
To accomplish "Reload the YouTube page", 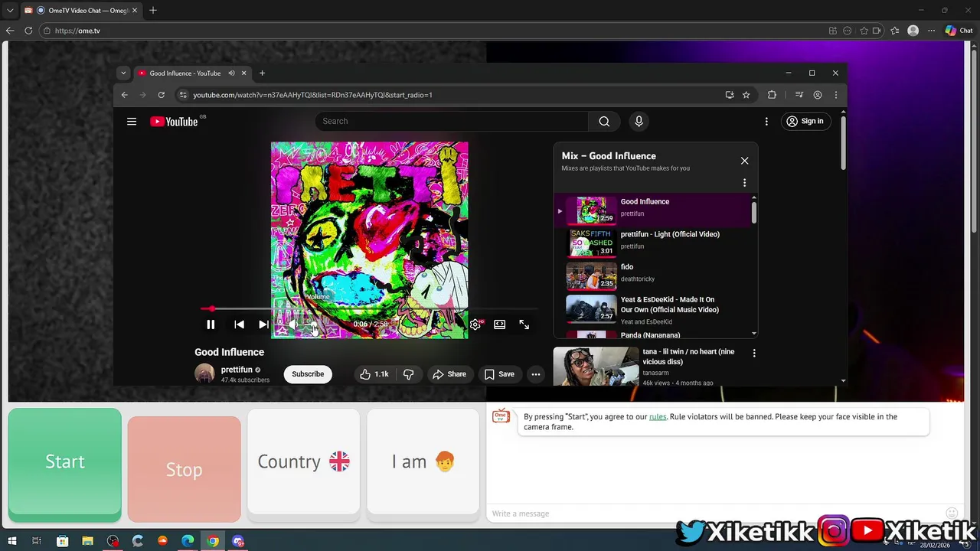I will pyautogui.click(x=161, y=95).
